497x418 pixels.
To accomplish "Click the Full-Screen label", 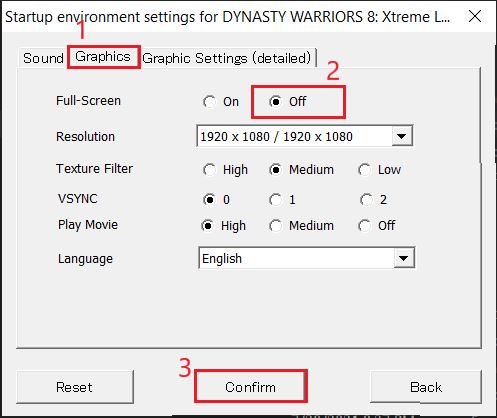I will [88, 101].
